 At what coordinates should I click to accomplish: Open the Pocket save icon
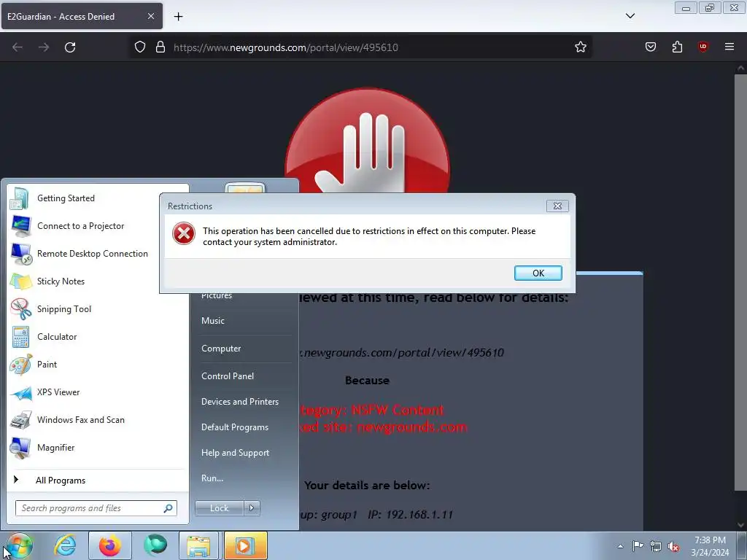click(650, 47)
